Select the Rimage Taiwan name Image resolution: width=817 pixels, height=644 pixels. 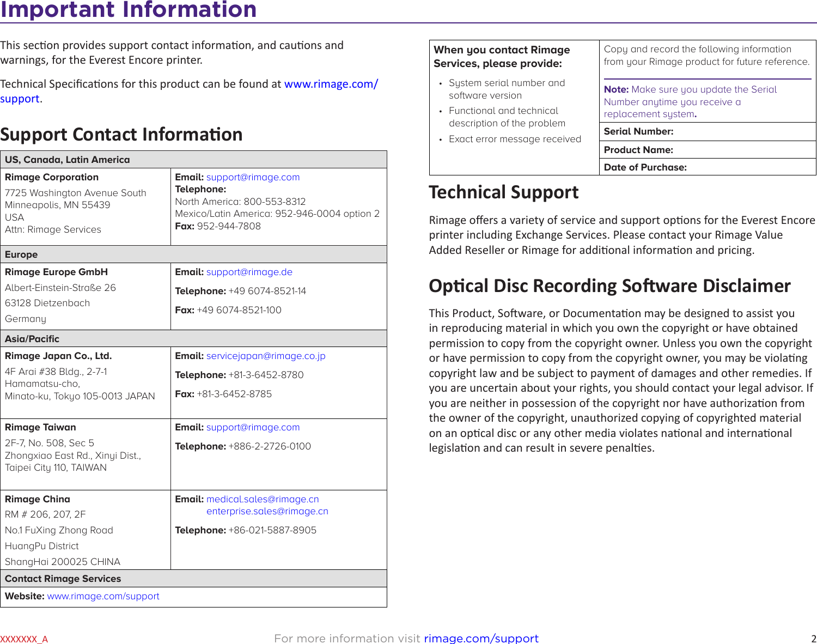point(40,427)
